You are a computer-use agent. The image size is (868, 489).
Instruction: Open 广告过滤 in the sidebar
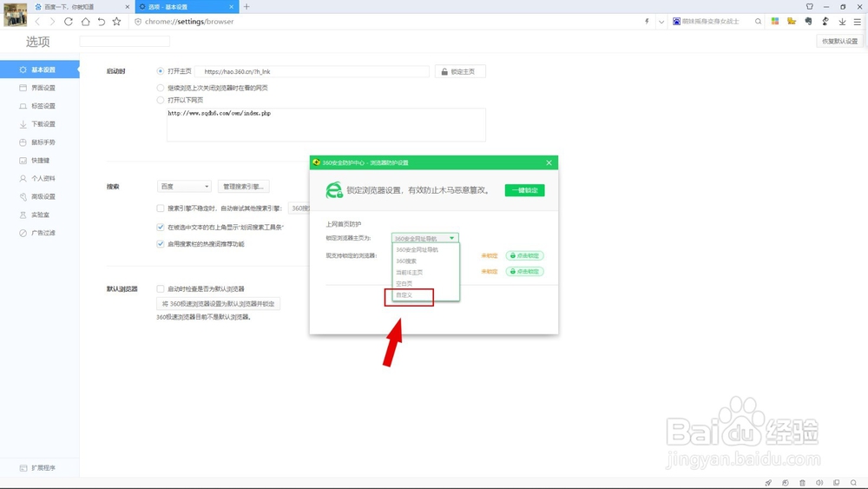point(39,233)
